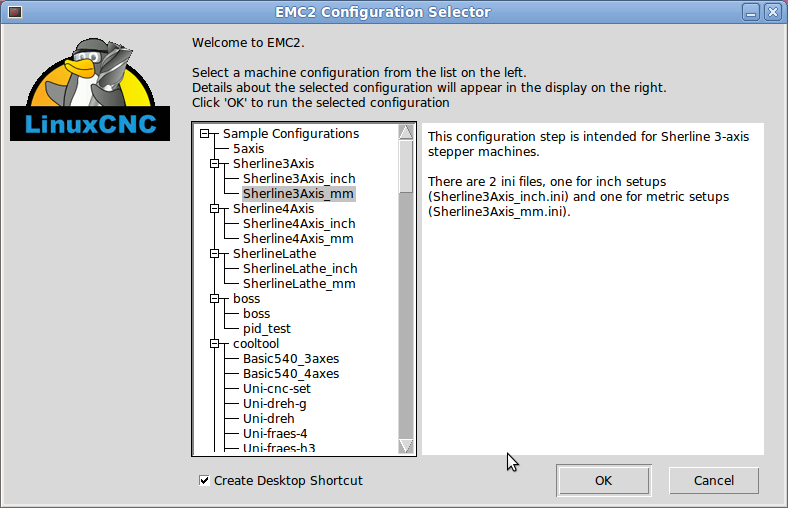Click the boss folder label
The height and width of the screenshot is (508, 788).
pos(246,298)
